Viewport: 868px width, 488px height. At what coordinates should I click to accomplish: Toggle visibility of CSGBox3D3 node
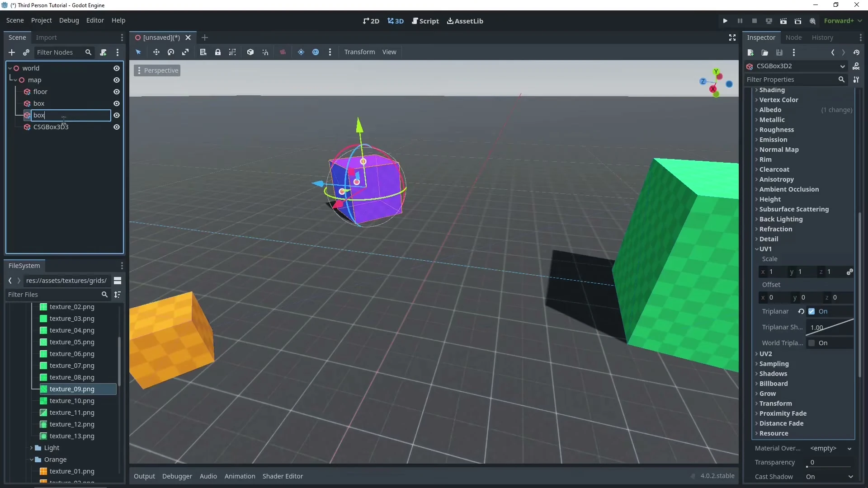click(x=117, y=127)
